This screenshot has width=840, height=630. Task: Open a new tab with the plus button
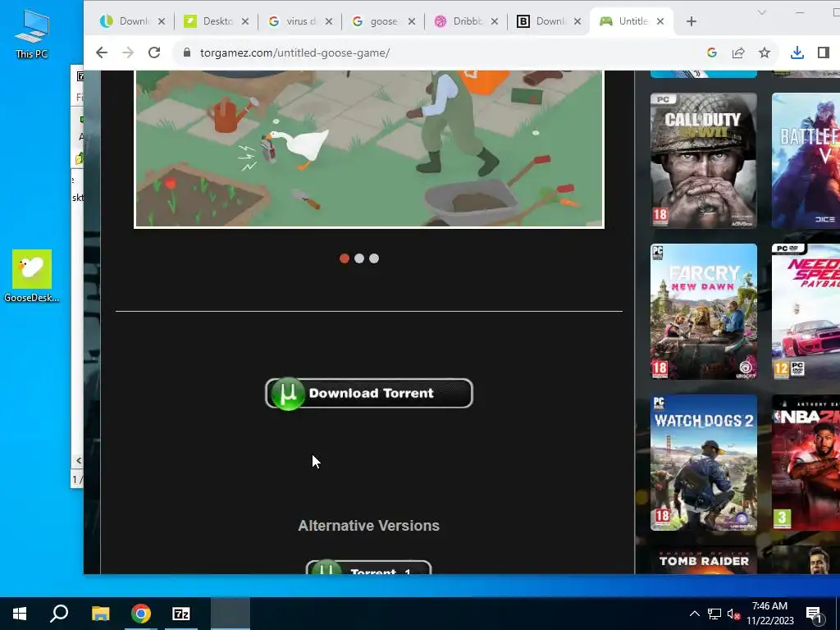point(691,21)
